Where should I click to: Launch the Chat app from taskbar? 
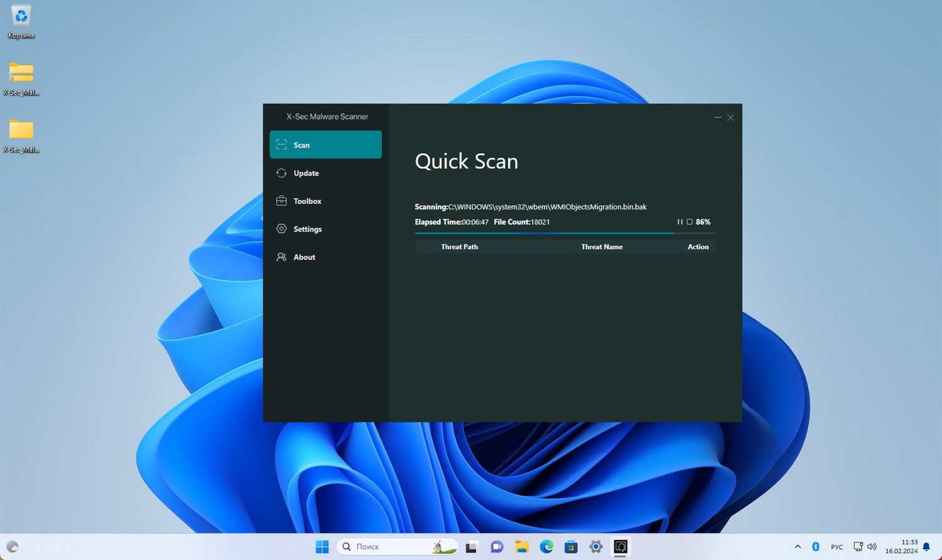(497, 547)
